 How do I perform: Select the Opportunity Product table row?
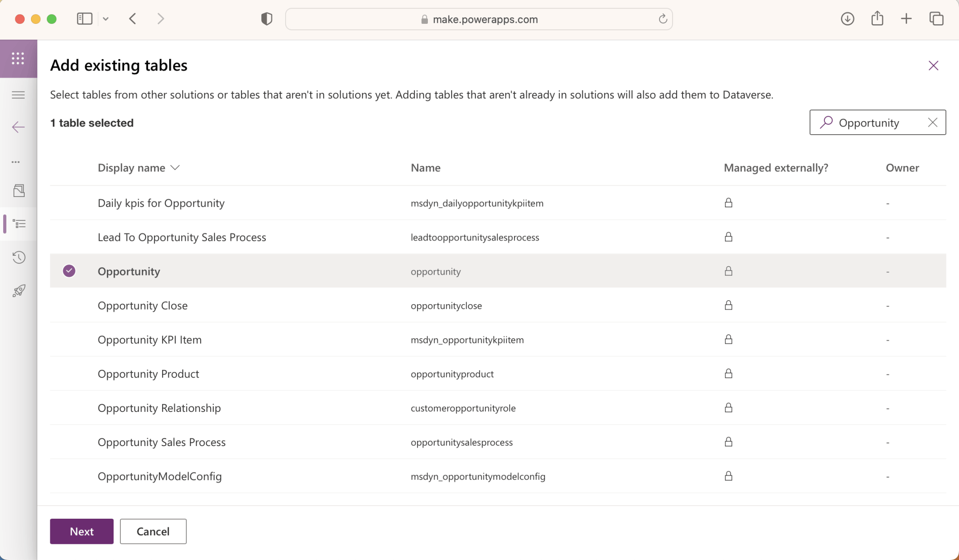point(148,374)
